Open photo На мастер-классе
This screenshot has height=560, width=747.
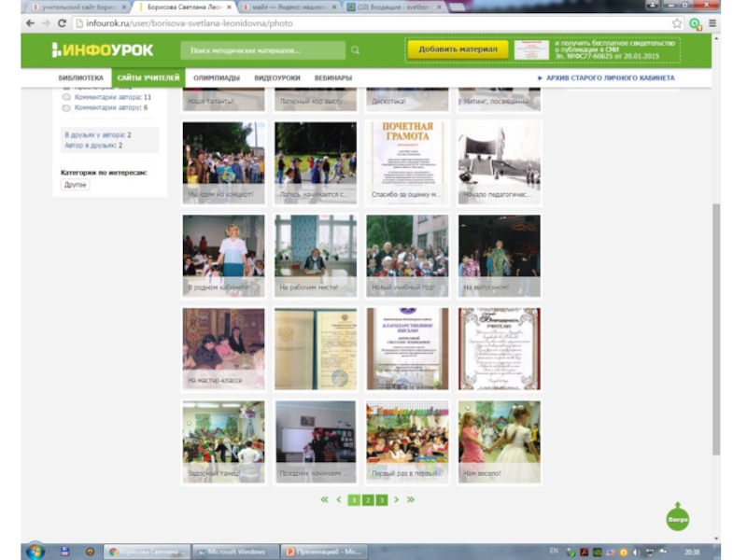pos(223,348)
